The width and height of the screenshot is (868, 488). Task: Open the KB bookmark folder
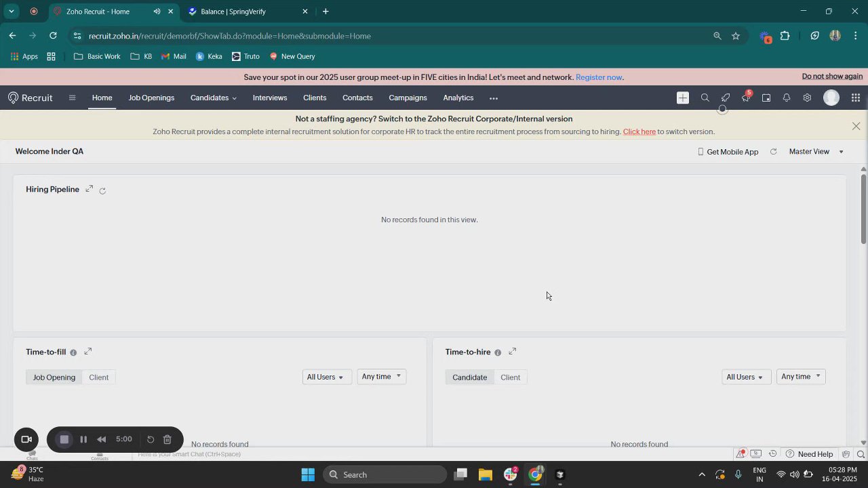[141, 56]
